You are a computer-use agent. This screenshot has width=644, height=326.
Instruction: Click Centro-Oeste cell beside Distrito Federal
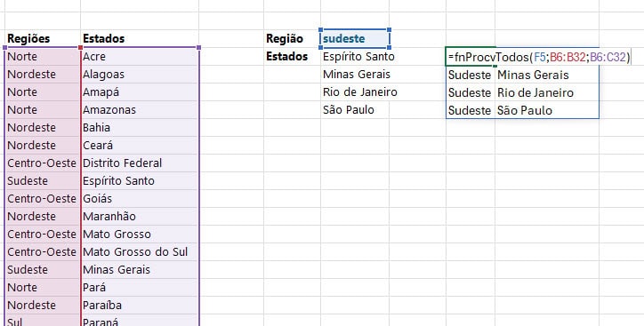tap(43, 163)
